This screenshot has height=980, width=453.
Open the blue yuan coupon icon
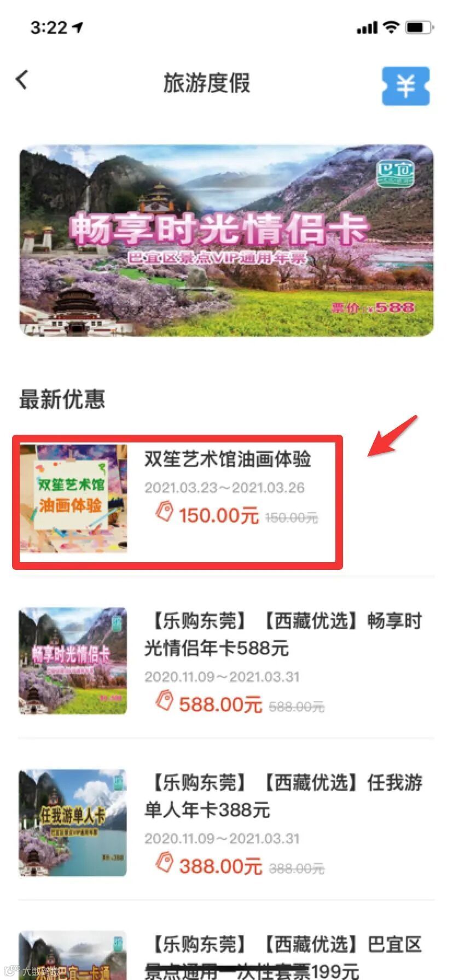point(405,86)
